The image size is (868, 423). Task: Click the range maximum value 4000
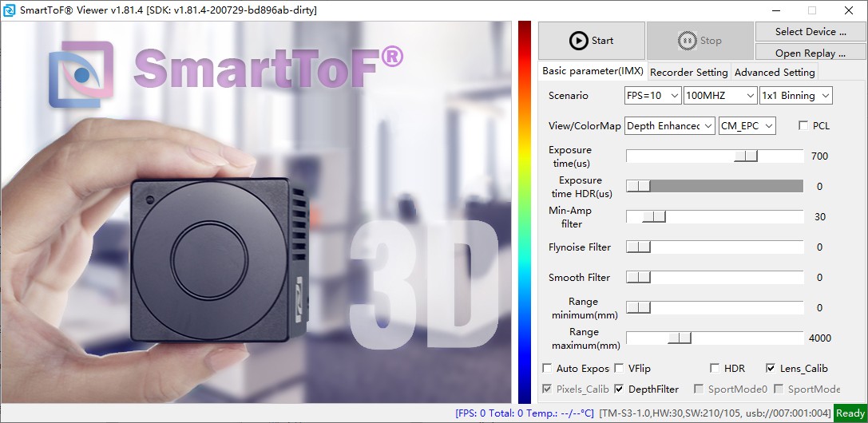pos(820,338)
